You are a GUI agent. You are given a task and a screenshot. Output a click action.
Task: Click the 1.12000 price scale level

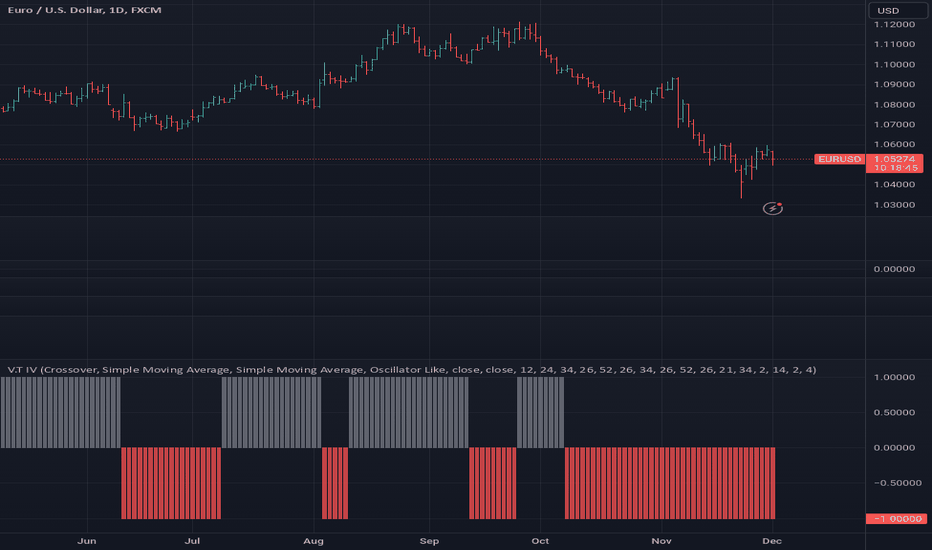click(x=894, y=24)
